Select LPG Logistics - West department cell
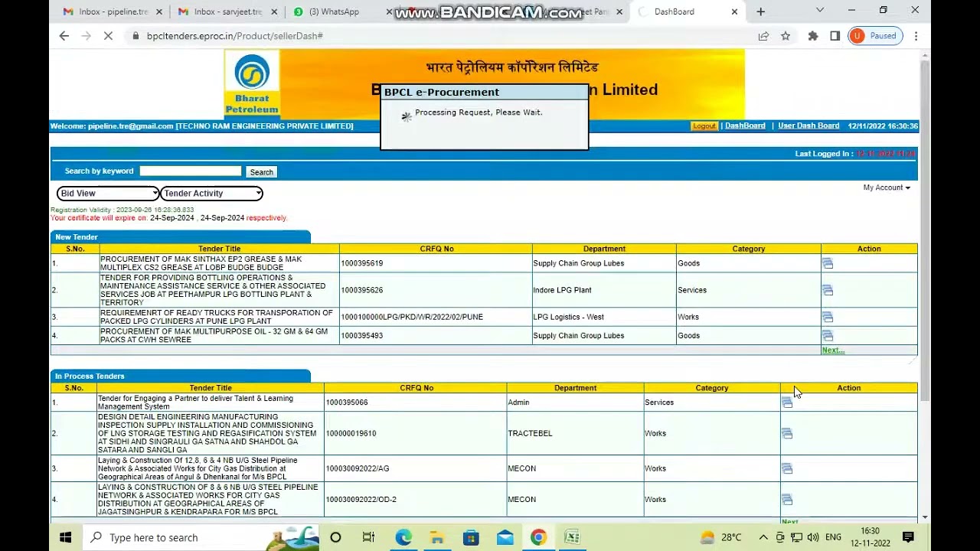This screenshot has height=551, width=980. point(604,317)
